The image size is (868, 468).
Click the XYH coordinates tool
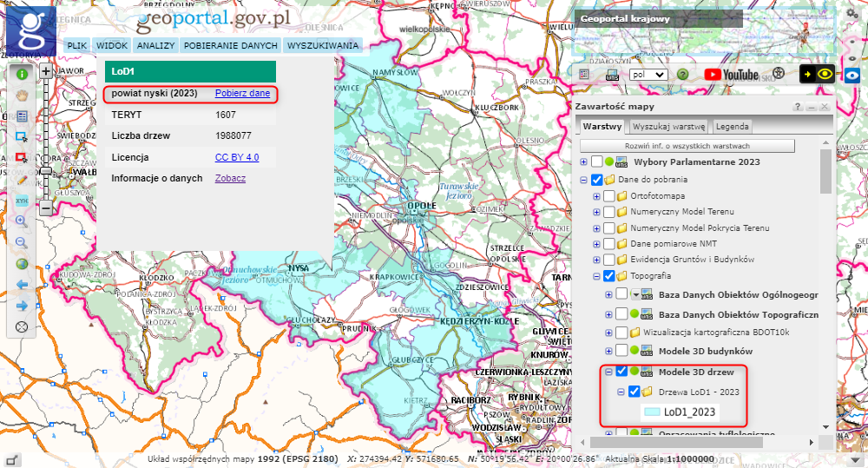tap(22, 200)
